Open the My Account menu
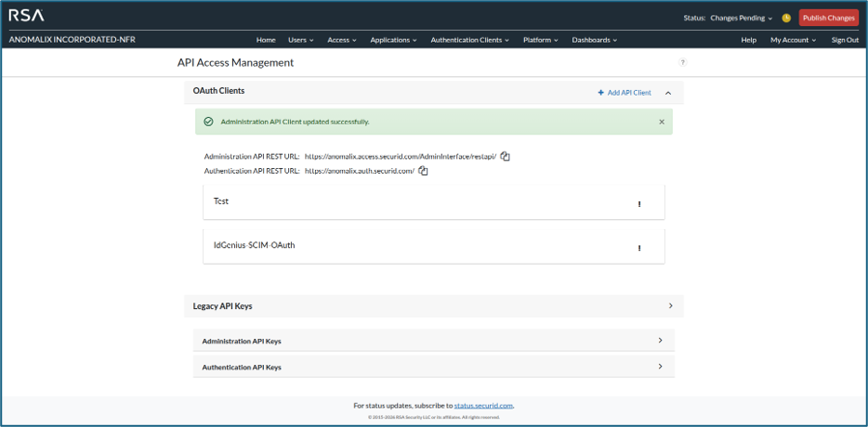 tap(794, 40)
